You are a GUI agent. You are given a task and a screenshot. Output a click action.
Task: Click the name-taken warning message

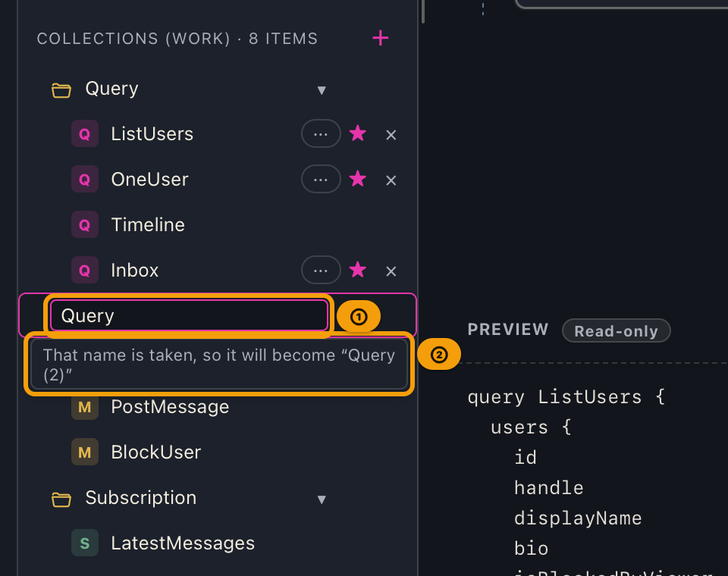tap(219, 365)
